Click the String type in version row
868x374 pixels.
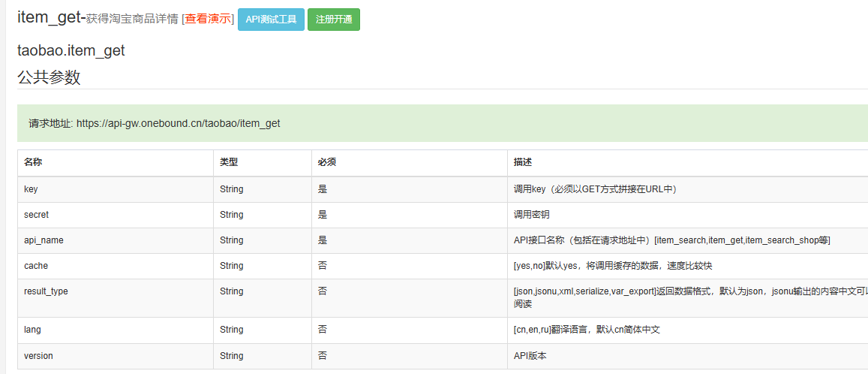tap(231, 356)
